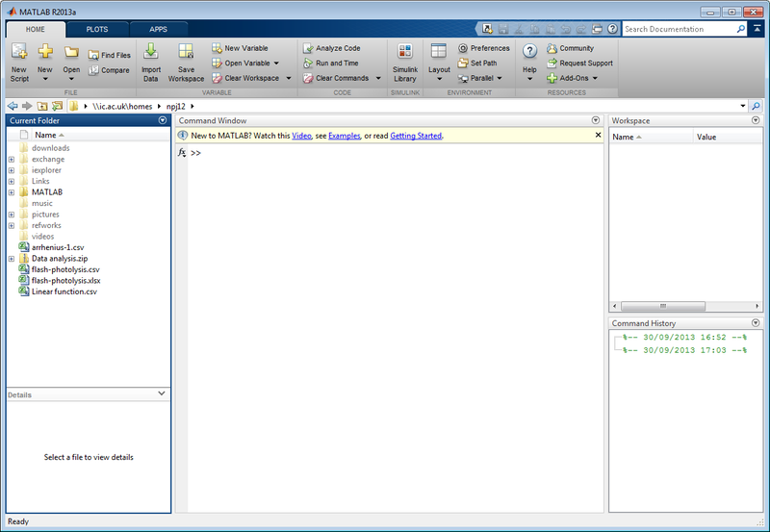Open MATLAB Preferences
770x532 pixels.
click(484, 48)
